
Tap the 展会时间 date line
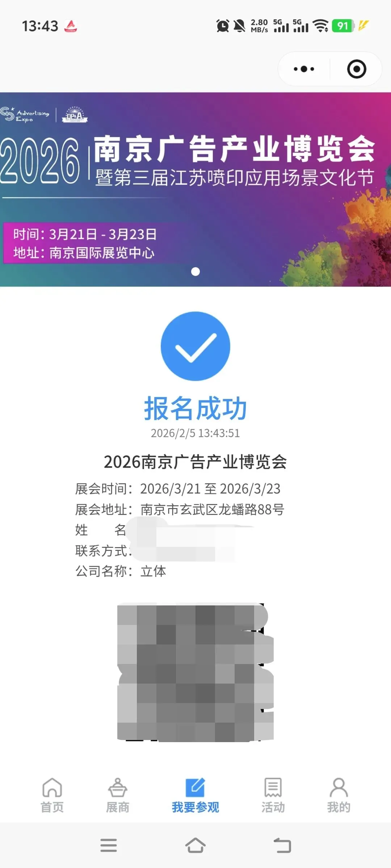pyautogui.click(x=178, y=489)
